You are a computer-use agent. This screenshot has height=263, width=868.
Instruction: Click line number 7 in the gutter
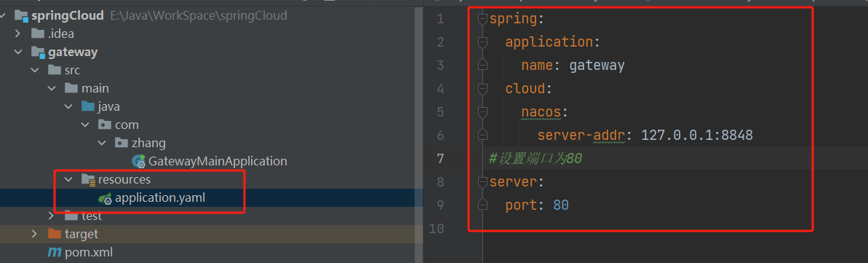(x=440, y=159)
